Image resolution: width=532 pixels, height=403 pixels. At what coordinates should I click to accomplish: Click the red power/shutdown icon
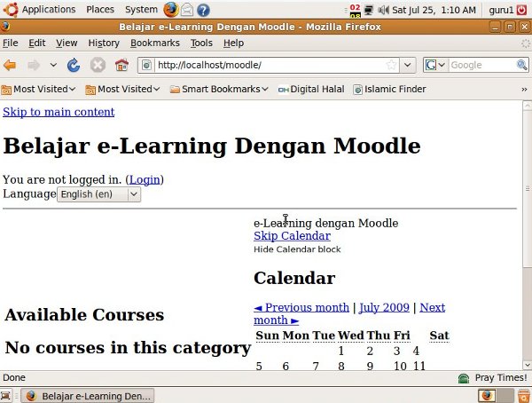point(522,10)
